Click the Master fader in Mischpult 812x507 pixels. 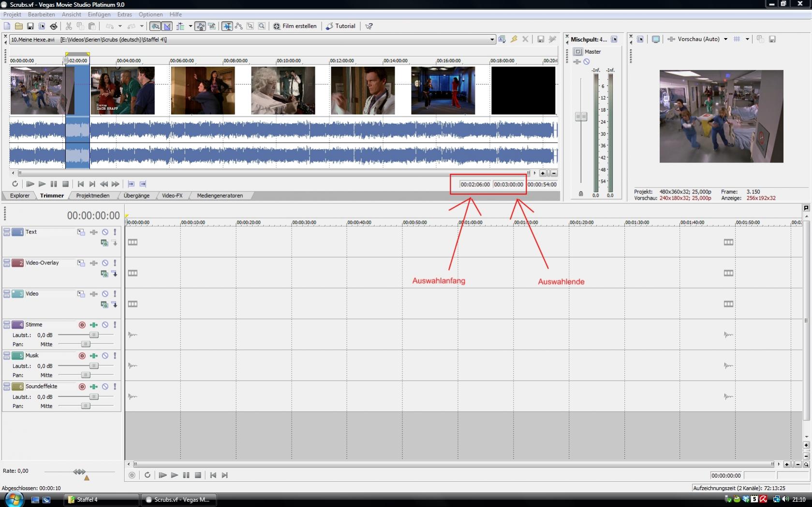point(581,116)
